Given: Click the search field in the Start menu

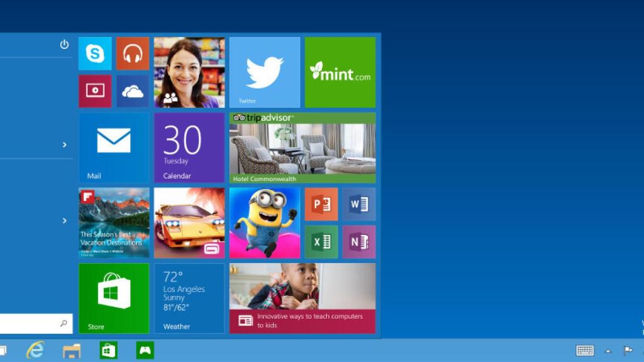Looking at the screenshot, I should point(31,322).
